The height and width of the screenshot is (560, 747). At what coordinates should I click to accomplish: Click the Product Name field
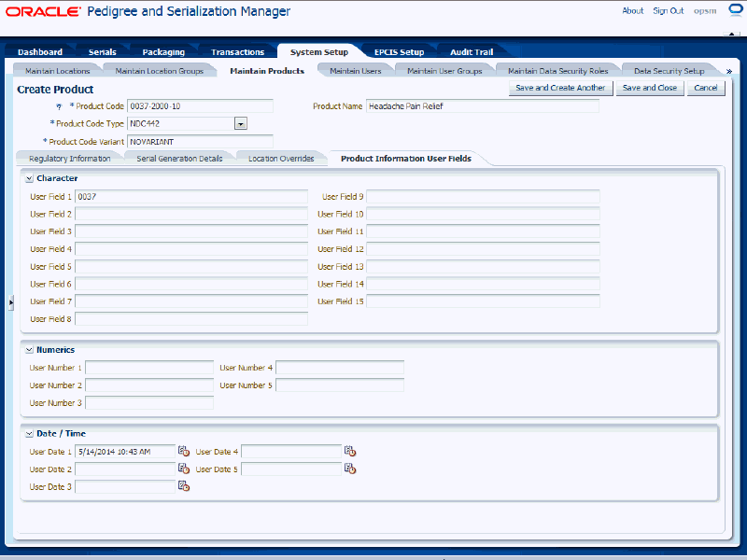482,106
